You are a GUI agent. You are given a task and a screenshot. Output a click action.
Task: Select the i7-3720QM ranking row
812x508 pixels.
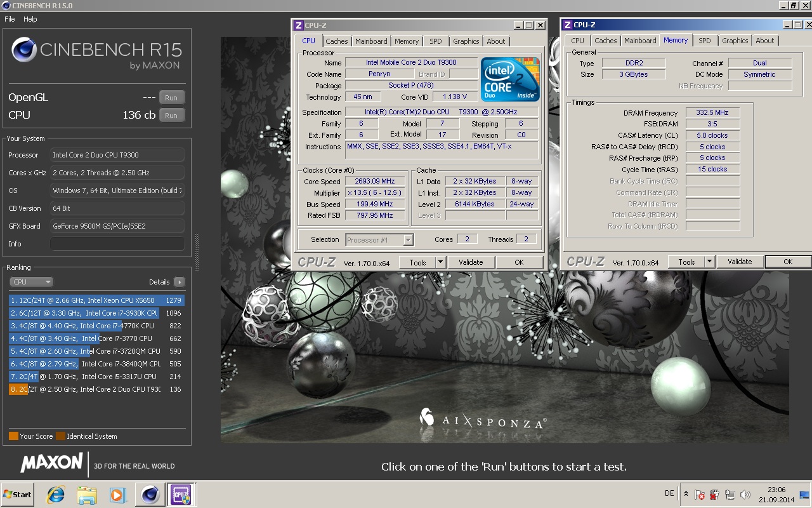click(x=96, y=351)
